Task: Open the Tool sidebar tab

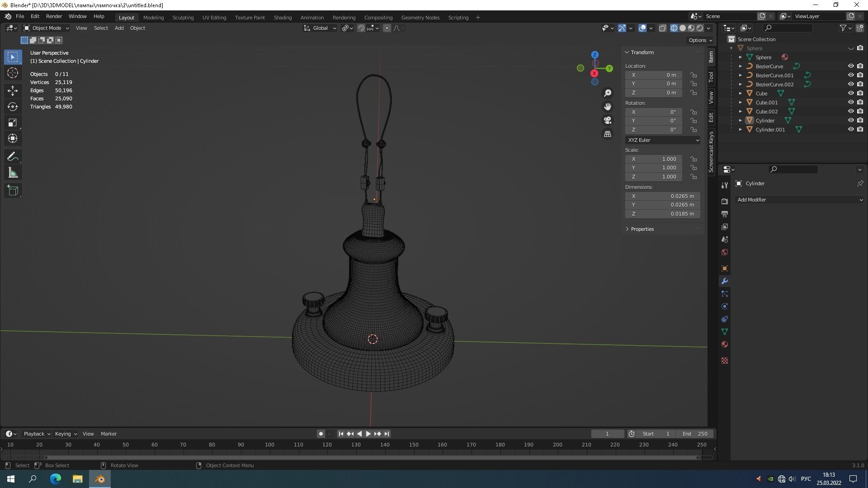Action: tap(711, 77)
